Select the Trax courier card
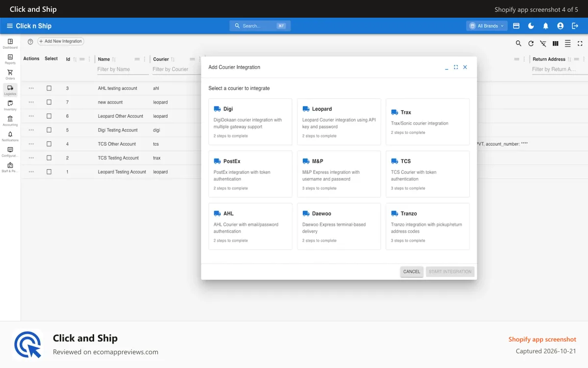588x368 pixels. click(428, 122)
